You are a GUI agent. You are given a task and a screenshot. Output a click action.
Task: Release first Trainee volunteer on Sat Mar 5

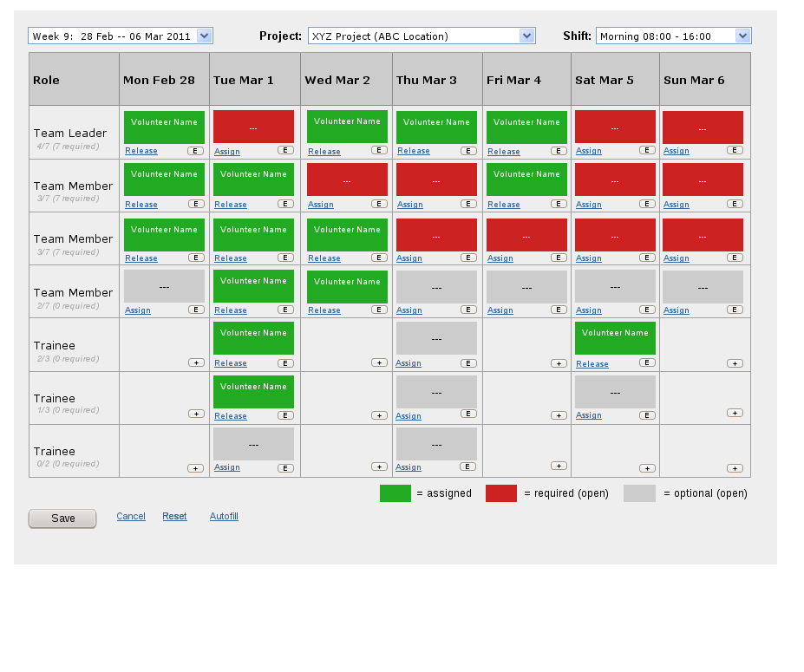592,364
